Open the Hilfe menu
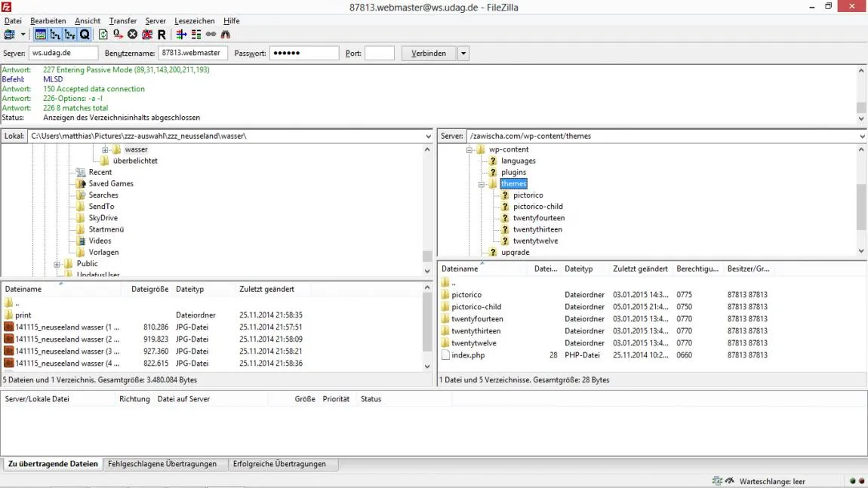 (x=232, y=21)
